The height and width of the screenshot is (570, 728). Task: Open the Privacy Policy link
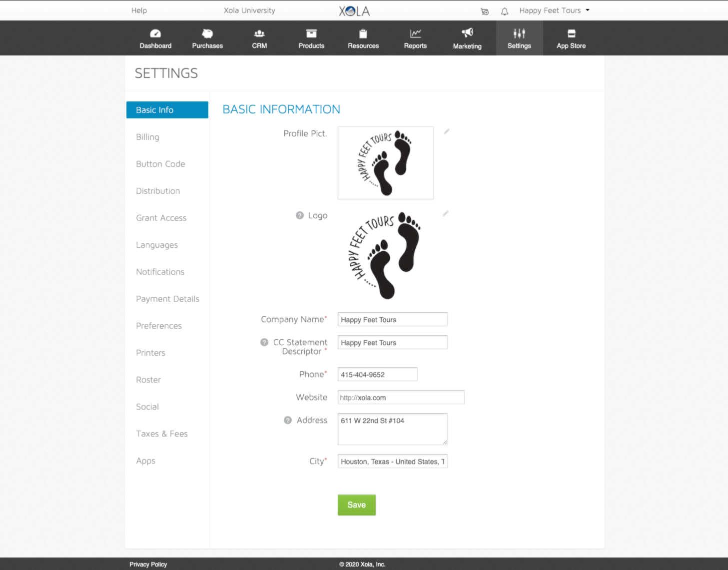(148, 564)
